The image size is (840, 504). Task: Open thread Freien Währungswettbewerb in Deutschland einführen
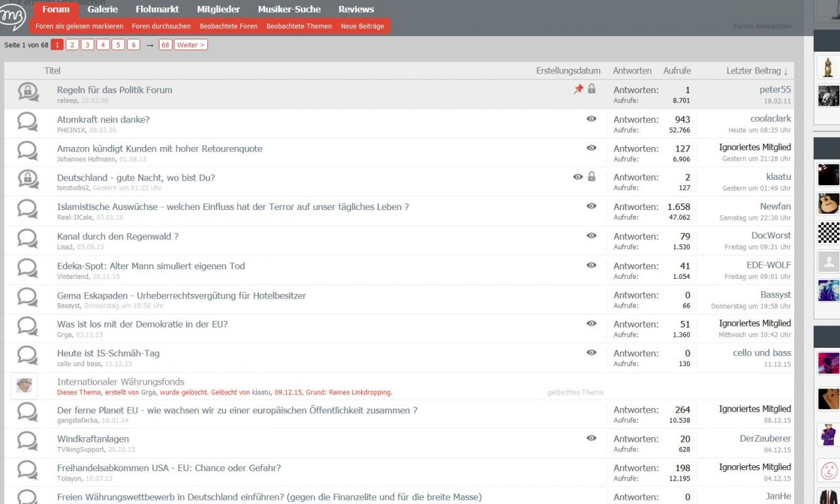pyautogui.click(x=269, y=497)
